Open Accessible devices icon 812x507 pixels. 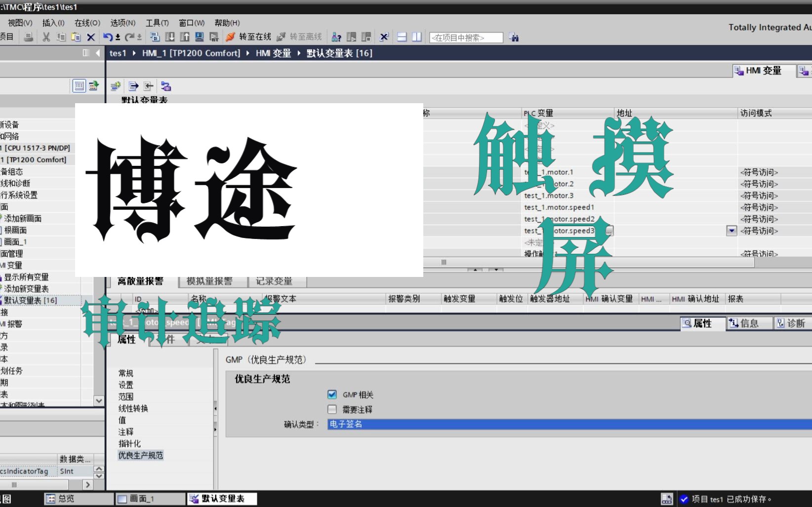(336, 37)
